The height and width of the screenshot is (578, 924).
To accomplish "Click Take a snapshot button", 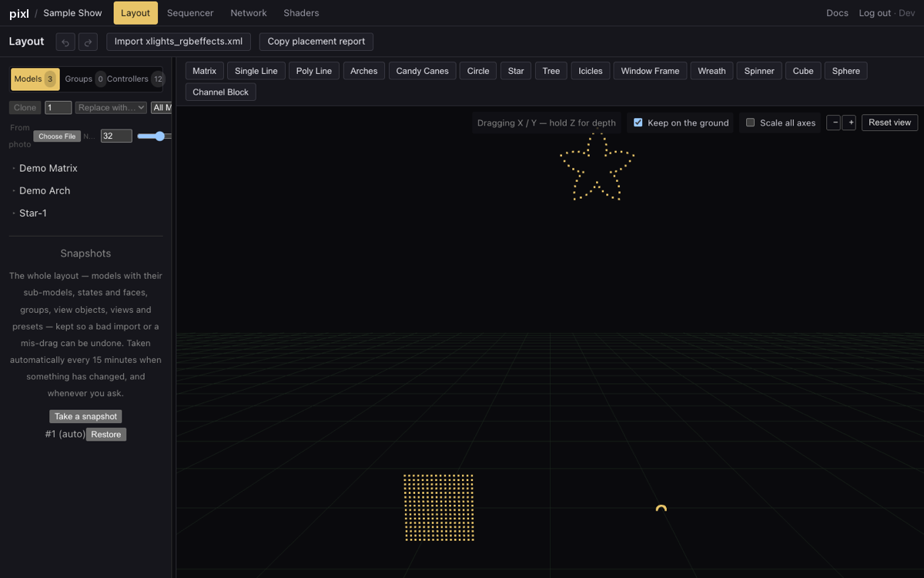I will click(x=85, y=416).
